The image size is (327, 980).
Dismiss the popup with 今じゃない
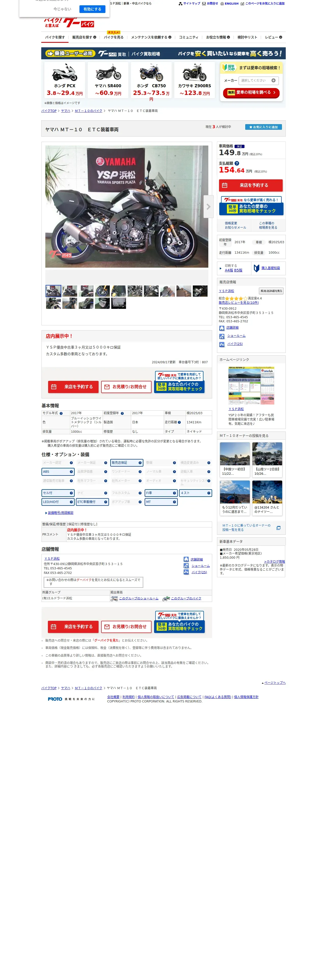(x=62, y=9)
